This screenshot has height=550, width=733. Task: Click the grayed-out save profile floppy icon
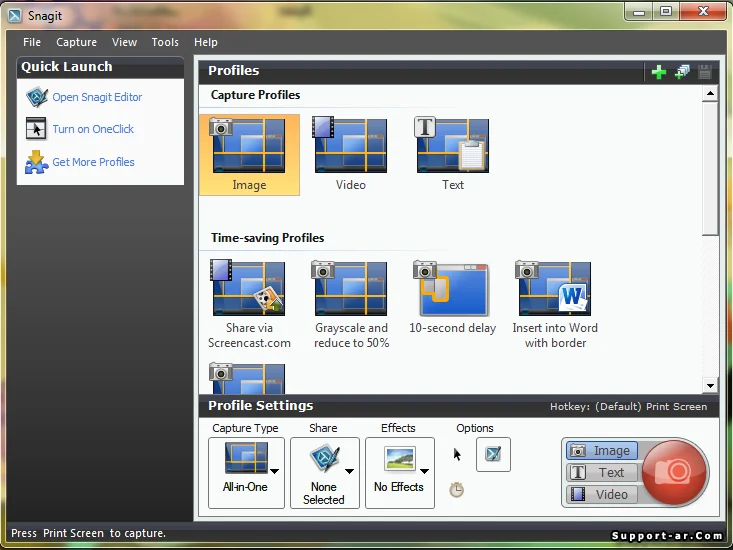point(705,72)
